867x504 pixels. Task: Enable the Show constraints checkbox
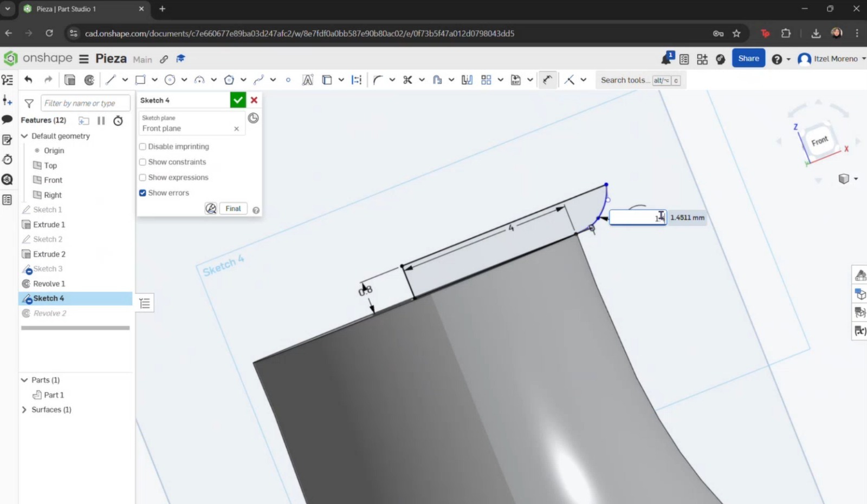[x=143, y=162]
